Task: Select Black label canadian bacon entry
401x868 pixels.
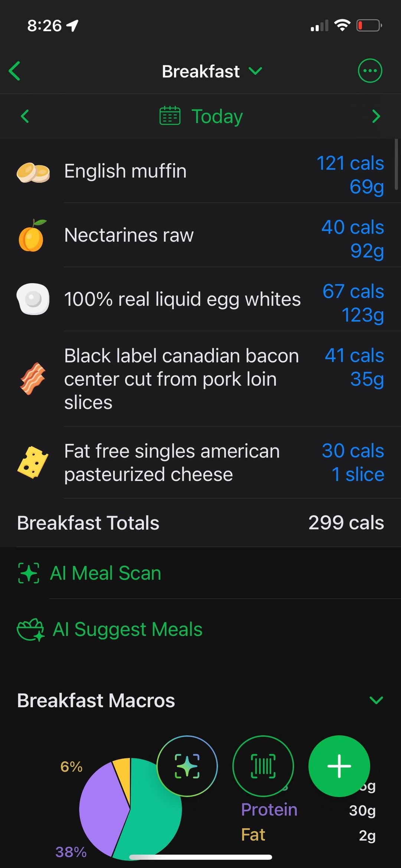Action: tap(181, 379)
